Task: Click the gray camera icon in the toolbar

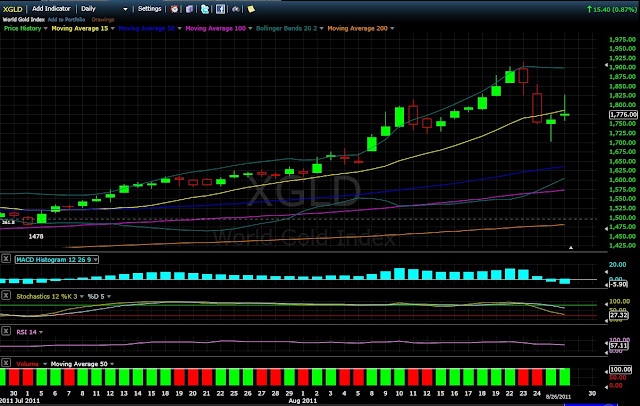Action: coord(236,9)
